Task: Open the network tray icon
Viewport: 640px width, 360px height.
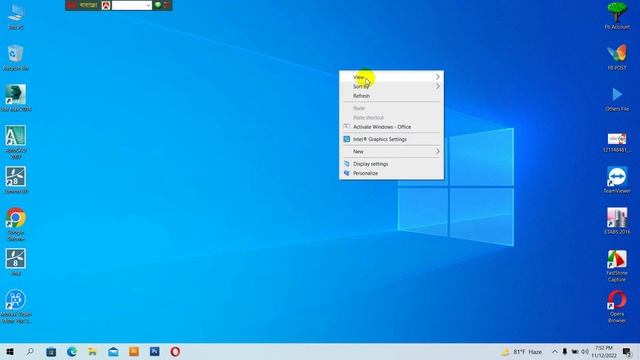Action: [x=575, y=351]
